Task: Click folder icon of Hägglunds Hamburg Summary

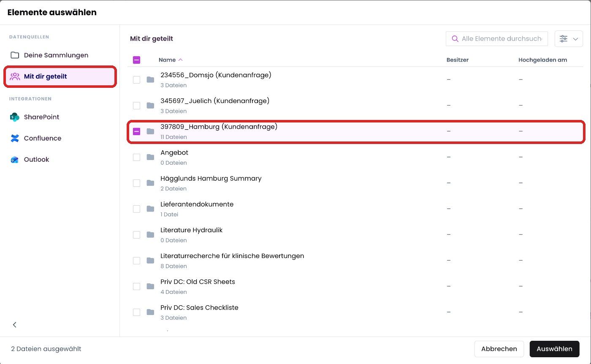Action: click(x=150, y=183)
